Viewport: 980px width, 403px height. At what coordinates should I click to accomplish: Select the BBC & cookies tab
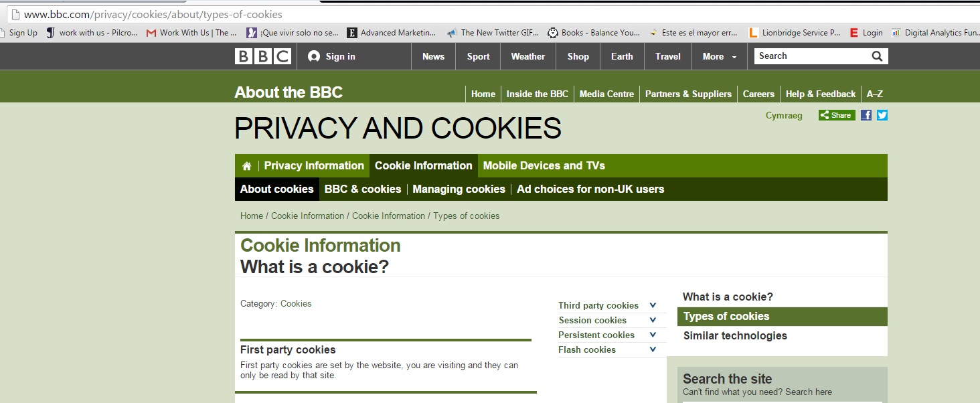coord(363,189)
